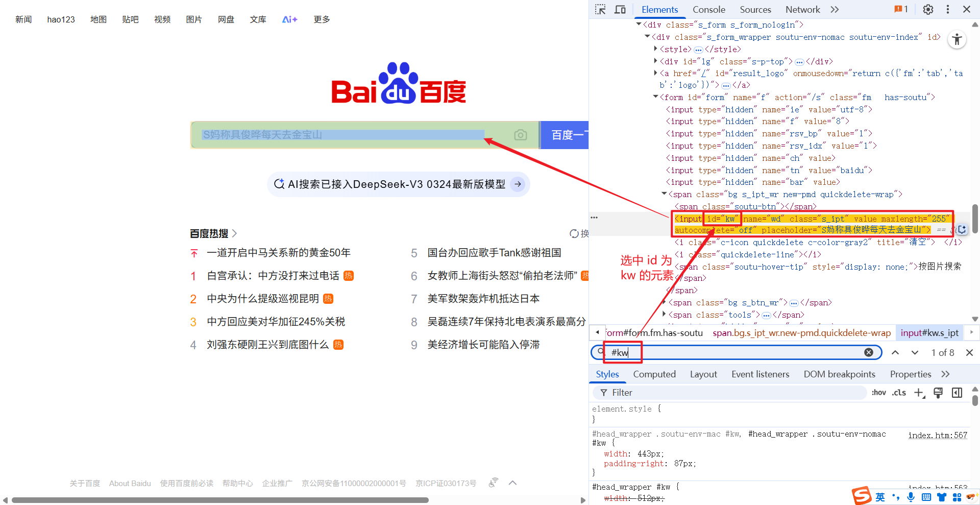Open DevTools three-dot customize menu
980x505 pixels.
947,9
